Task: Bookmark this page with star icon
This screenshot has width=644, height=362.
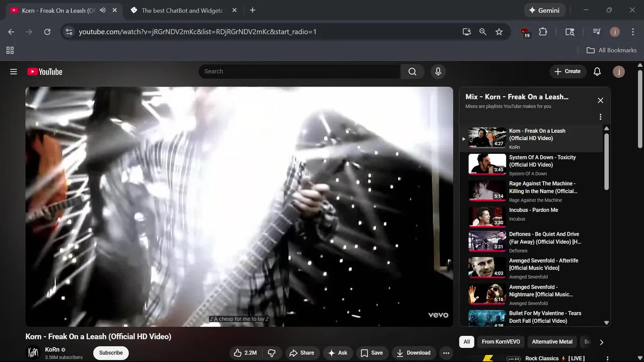Action: click(x=499, y=32)
